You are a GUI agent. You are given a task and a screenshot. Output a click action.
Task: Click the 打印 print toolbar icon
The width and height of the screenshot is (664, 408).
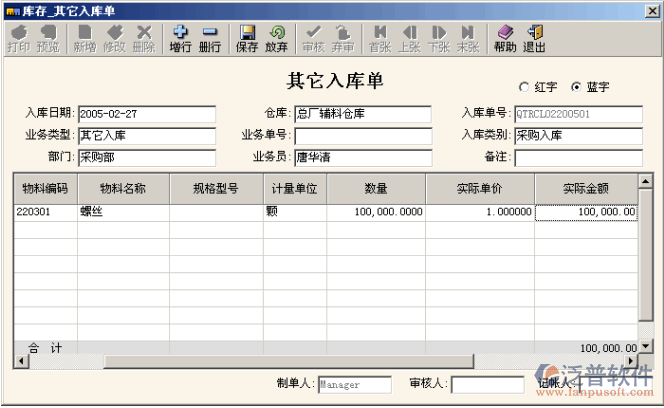(18, 38)
